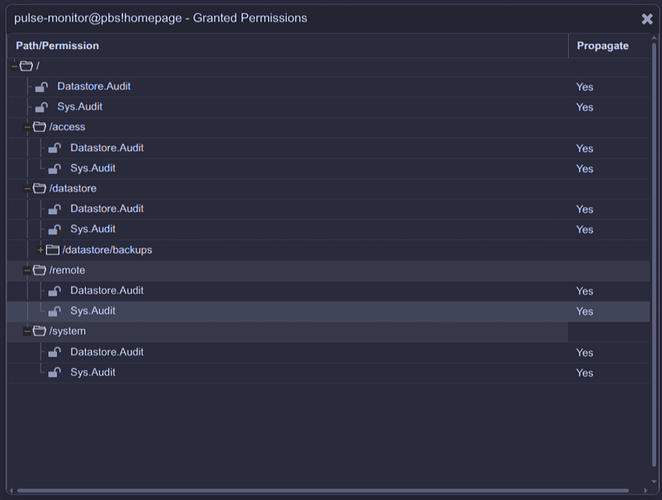Click the /access folder icon
This screenshot has height=500, width=662.
coord(39,127)
